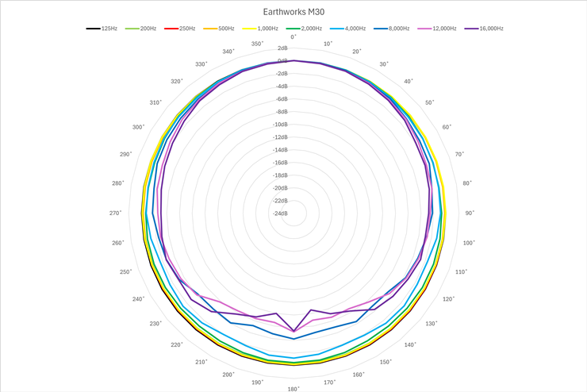Click the 4,000Hz legend entry

(x=347, y=29)
